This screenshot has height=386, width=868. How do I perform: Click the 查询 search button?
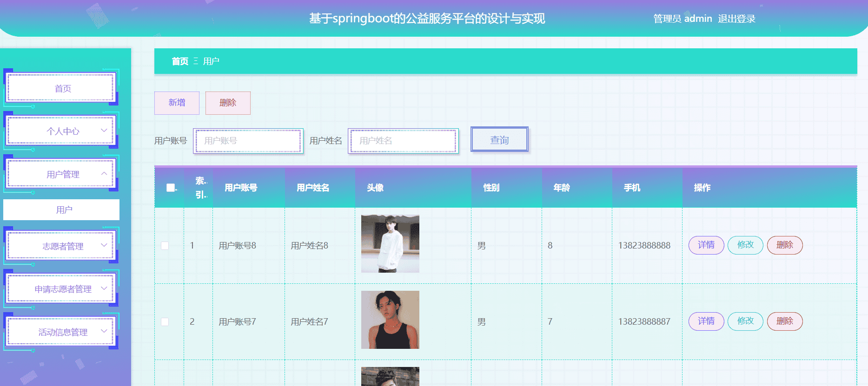pos(499,139)
